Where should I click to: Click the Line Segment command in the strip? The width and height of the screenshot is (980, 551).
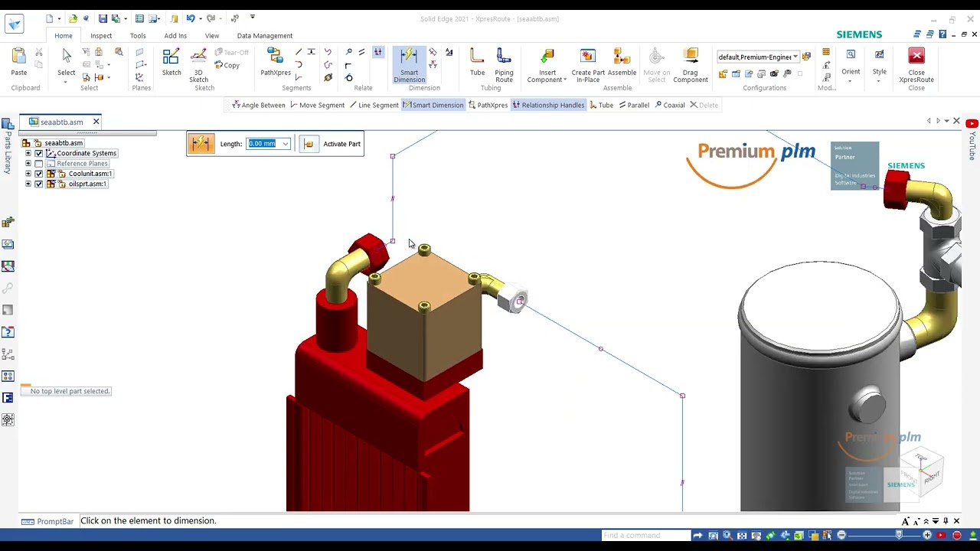coord(374,105)
